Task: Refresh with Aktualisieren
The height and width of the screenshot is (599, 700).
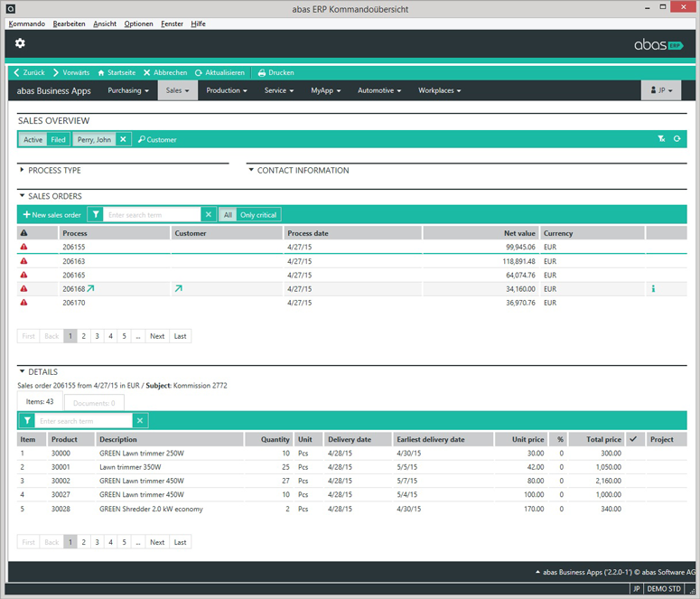Action: point(219,72)
